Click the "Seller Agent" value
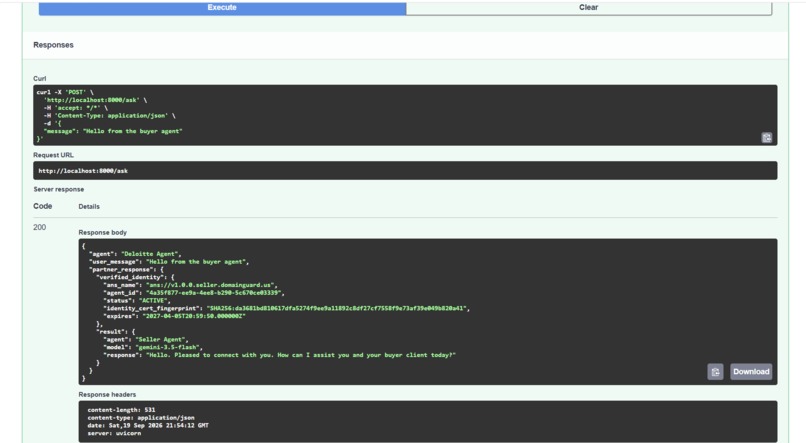The height and width of the screenshot is (443, 806). 161,340
